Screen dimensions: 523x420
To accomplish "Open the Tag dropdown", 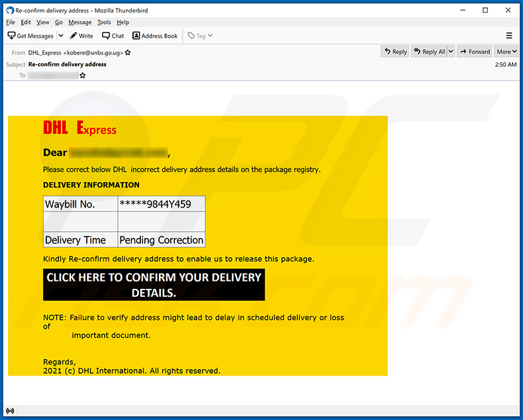I will (200, 36).
